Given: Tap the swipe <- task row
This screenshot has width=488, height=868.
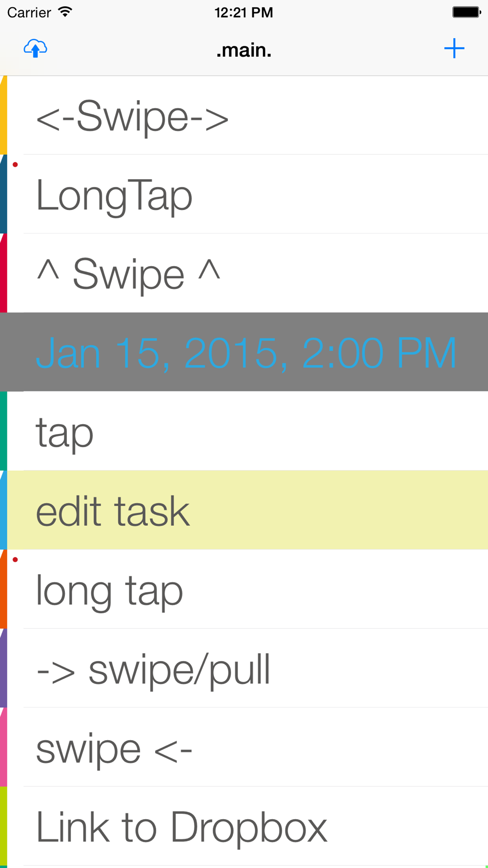Looking at the screenshot, I should 244,747.
